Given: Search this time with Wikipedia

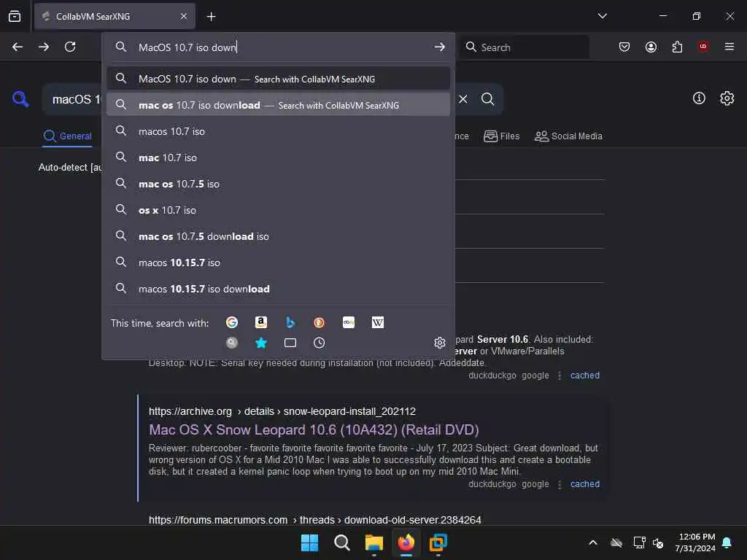Looking at the screenshot, I should pyautogui.click(x=378, y=322).
